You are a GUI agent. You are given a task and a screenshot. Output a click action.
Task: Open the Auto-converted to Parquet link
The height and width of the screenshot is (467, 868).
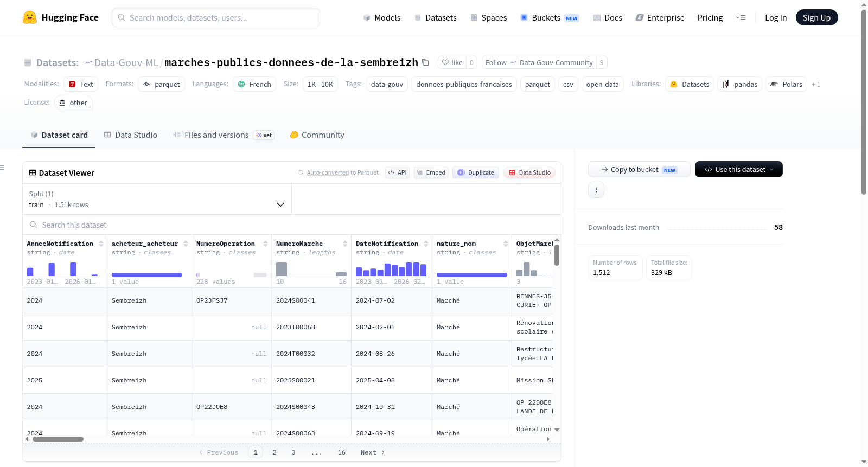pos(342,172)
